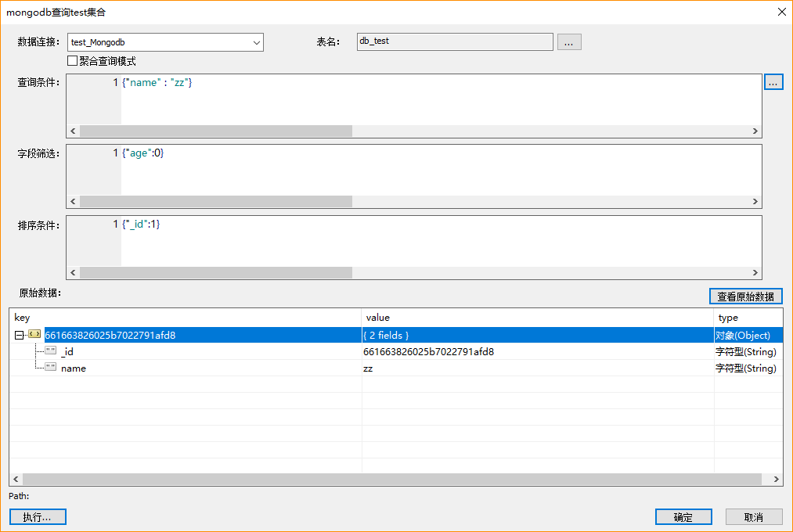Viewport: 793px width, 532px height.
Task: Collapse the 661663826025b7022791afd8 tree node
Action: tap(19, 335)
